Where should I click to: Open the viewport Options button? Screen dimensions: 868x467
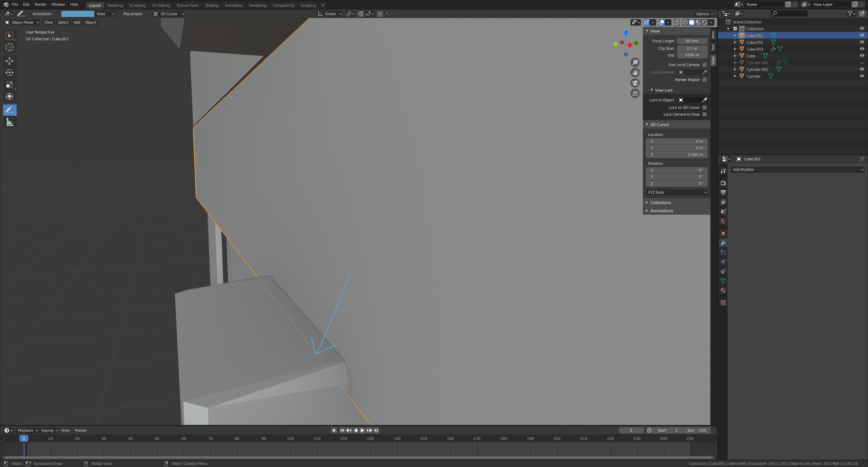click(x=705, y=14)
